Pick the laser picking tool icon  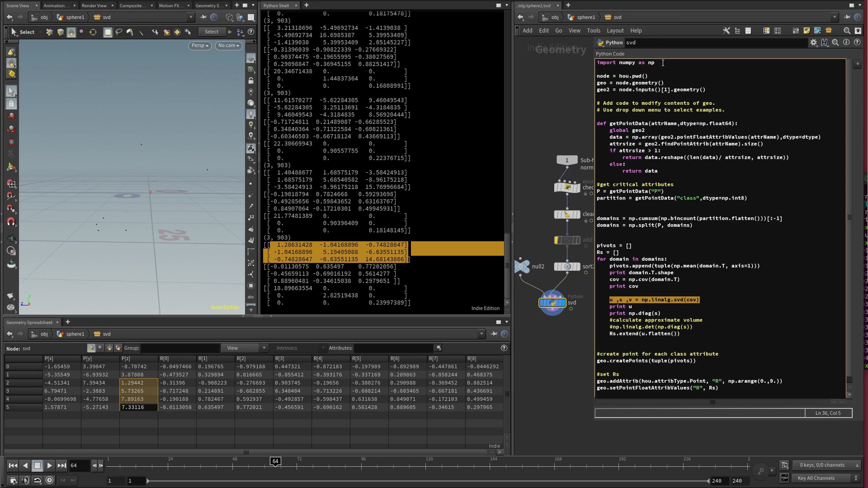(141, 32)
